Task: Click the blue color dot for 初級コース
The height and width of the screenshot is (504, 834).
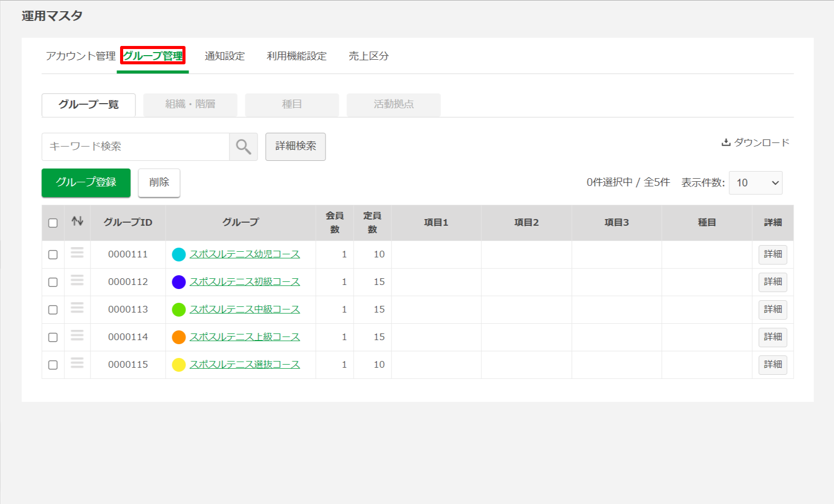Action: coord(179,282)
